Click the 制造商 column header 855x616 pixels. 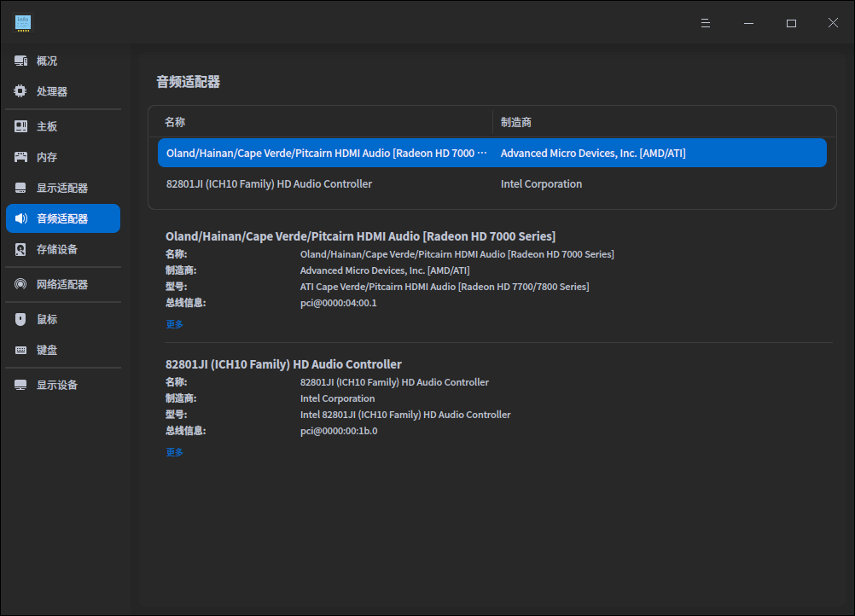click(x=516, y=121)
